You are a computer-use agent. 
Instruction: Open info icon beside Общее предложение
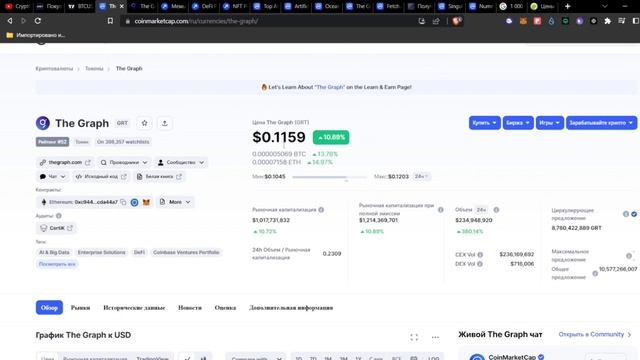click(595, 273)
